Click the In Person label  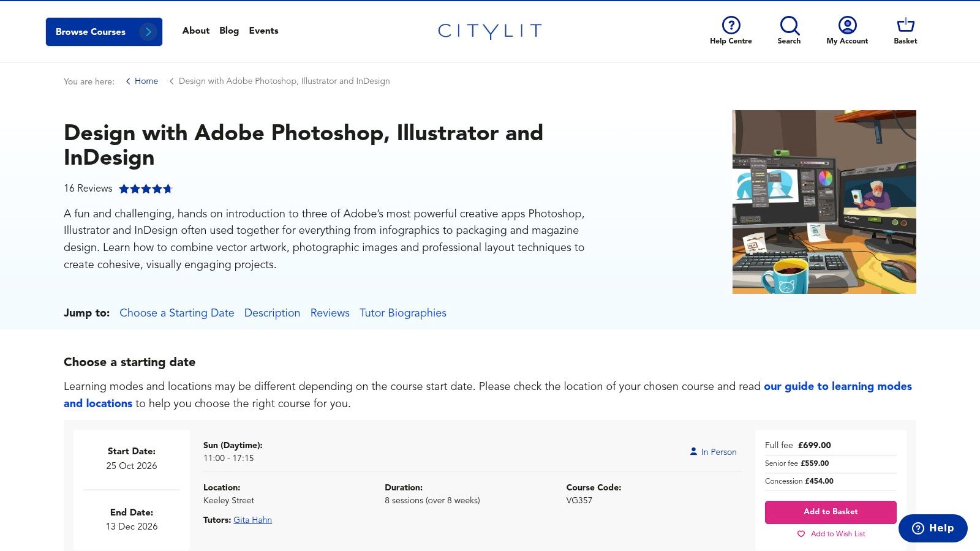pyautogui.click(x=719, y=452)
